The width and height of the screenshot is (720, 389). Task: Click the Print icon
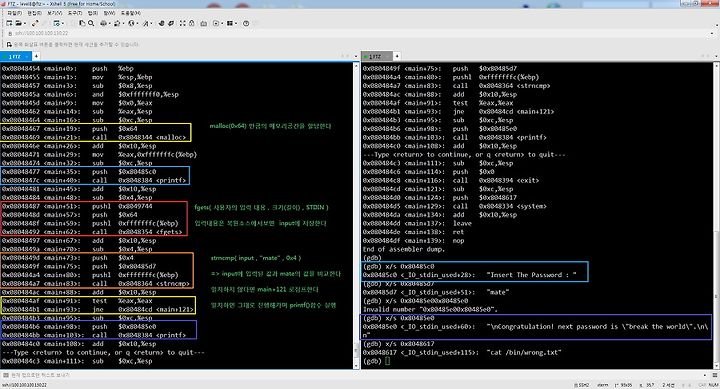[x=103, y=23]
